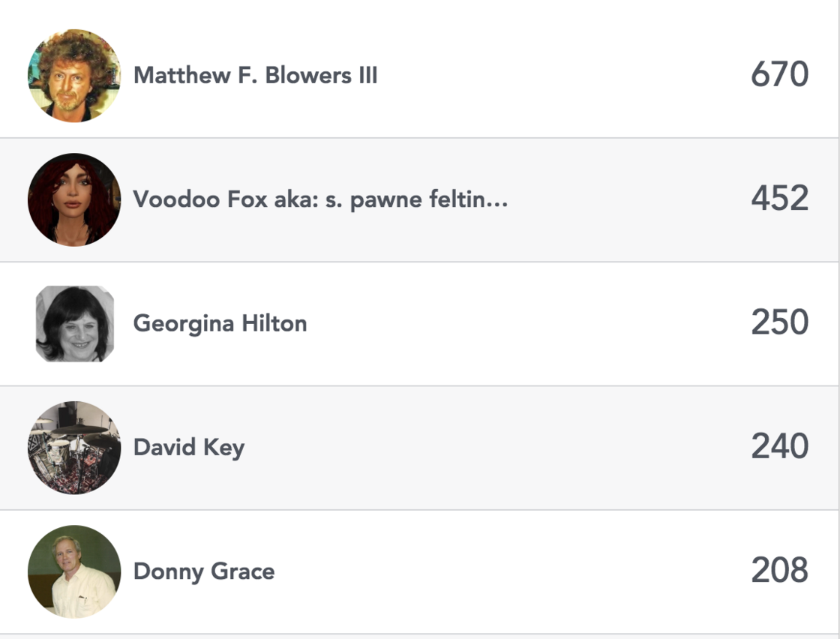Select Donny Grace's score of 208

pos(779,571)
